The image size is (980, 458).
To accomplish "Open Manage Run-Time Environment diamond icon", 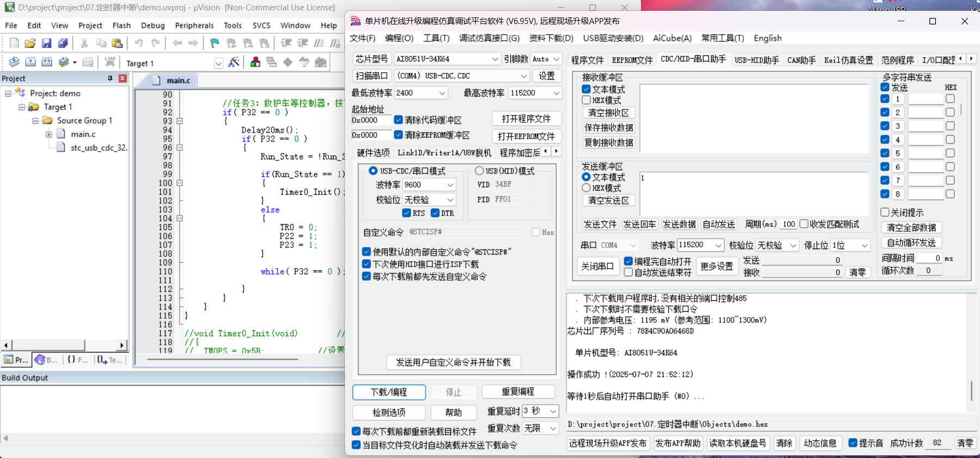I will point(288,62).
